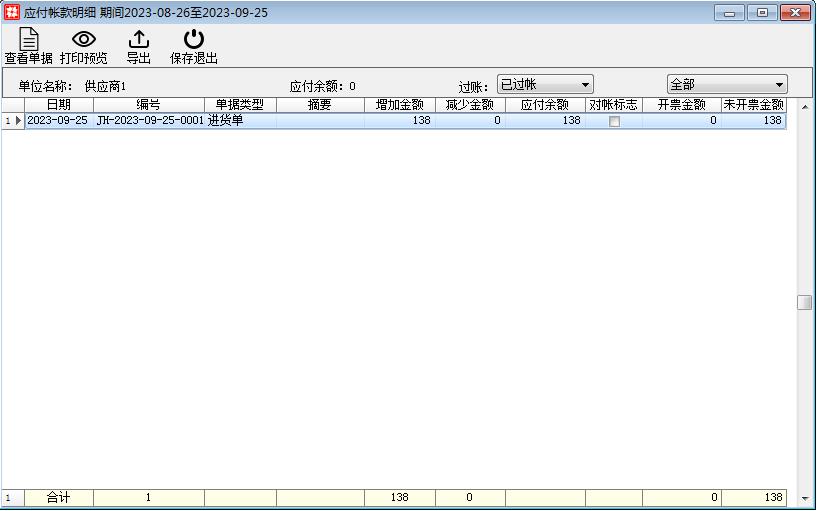
Task: Select the 增加金额 column header
Action: (x=399, y=105)
